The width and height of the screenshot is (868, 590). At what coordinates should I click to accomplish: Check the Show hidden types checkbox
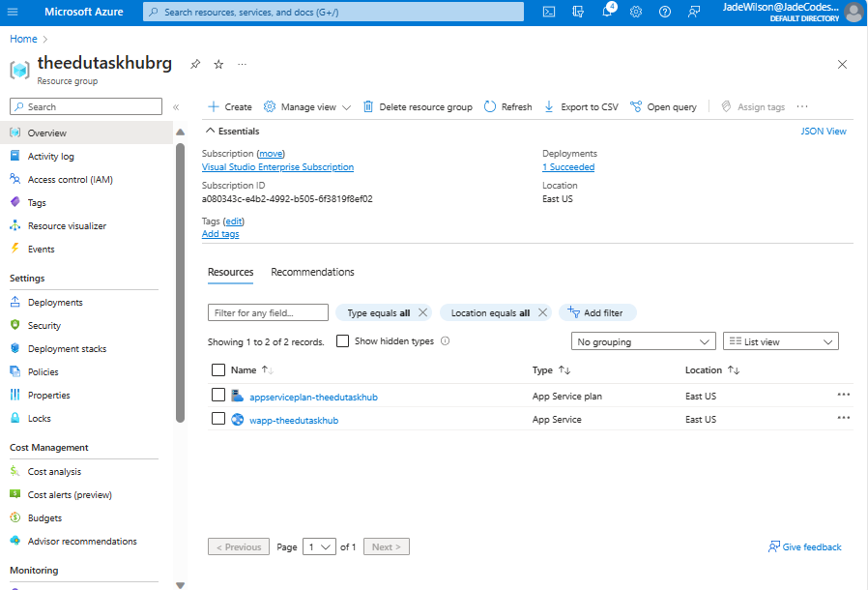point(343,340)
